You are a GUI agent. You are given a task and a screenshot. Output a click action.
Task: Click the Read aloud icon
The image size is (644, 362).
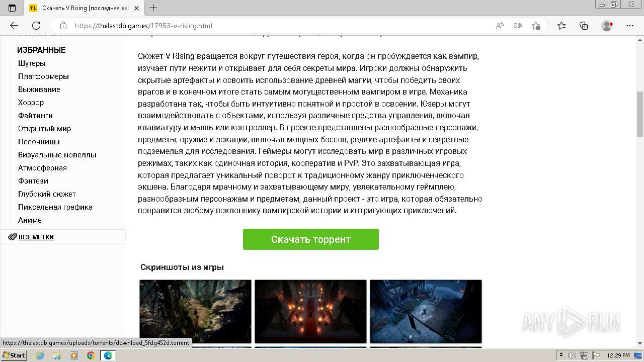(500, 26)
